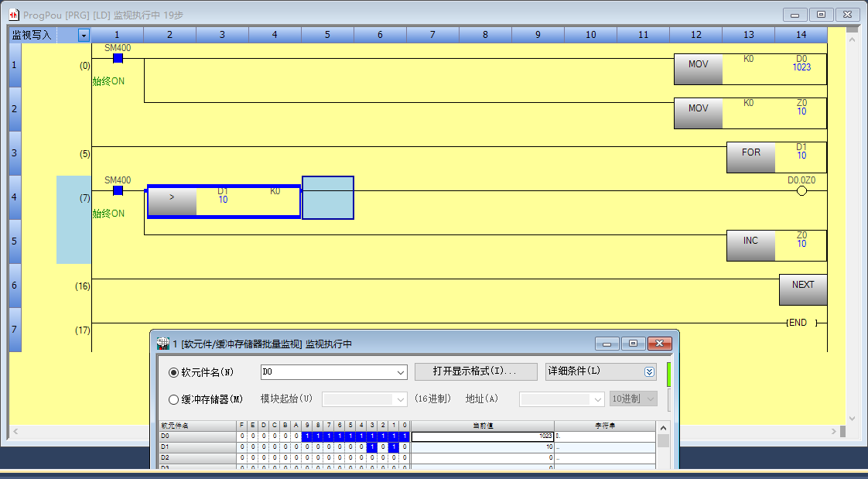Viewport: 868px width, 479px height.
Task: Click the D0 current value cell 1023
Action: (x=482, y=436)
